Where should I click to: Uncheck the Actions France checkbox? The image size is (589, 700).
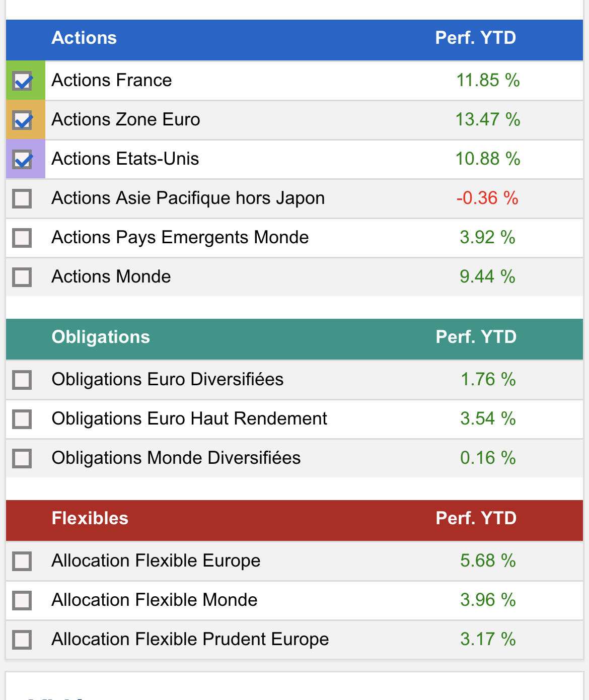[x=23, y=81]
